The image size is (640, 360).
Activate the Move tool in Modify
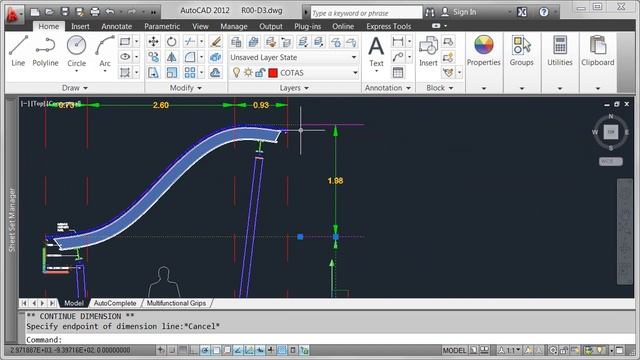point(153,41)
